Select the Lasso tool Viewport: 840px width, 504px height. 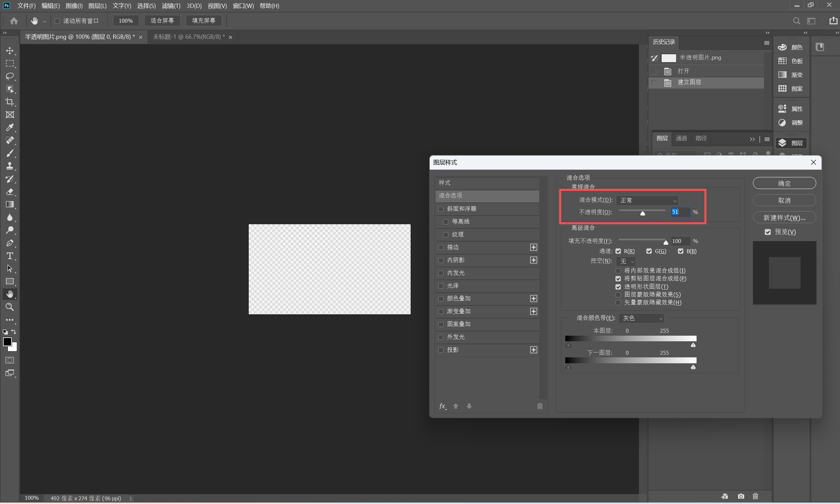tap(10, 76)
